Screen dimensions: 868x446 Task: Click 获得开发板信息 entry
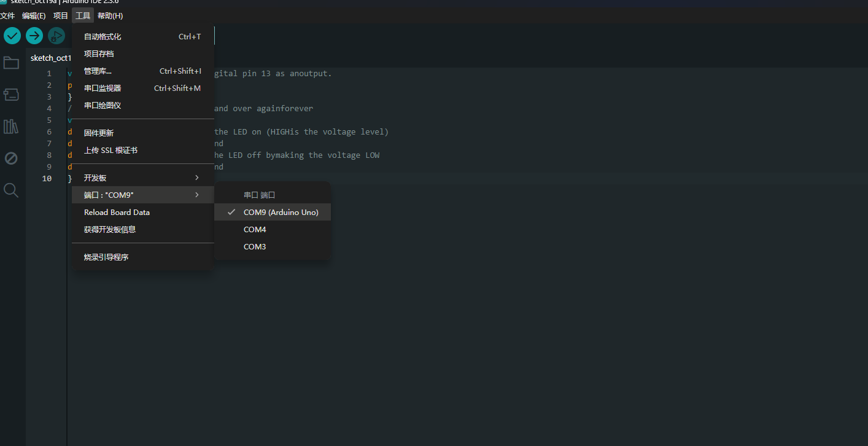[x=143, y=229]
